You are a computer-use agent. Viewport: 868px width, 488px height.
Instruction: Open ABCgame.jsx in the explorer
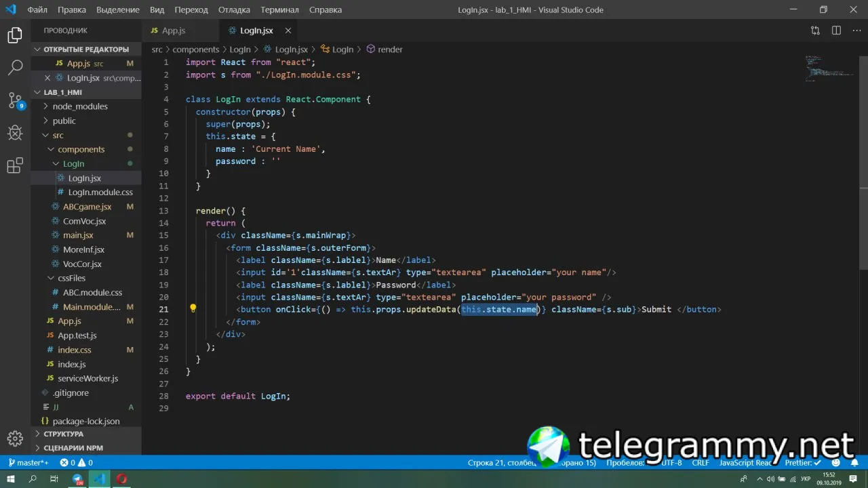click(x=86, y=207)
